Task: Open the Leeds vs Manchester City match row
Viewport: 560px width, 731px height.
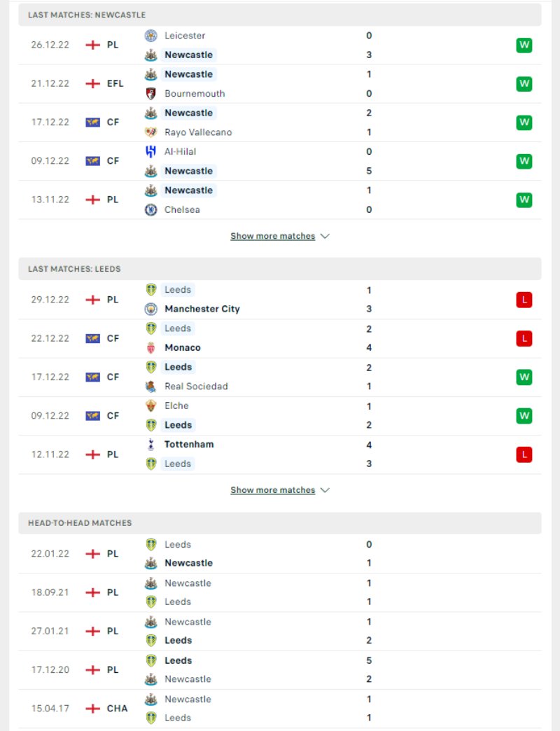Action: (x=279, y=299)
